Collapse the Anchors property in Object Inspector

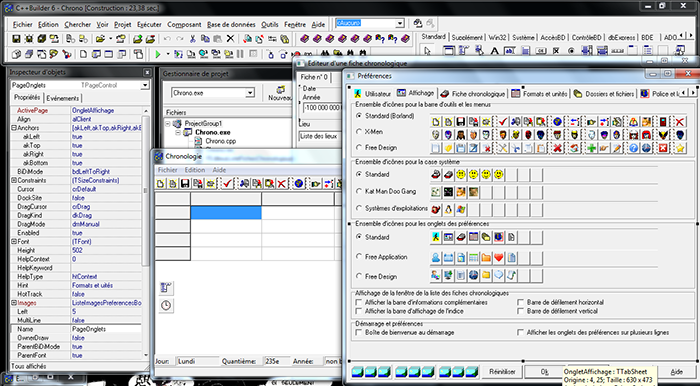coord(13,128)
